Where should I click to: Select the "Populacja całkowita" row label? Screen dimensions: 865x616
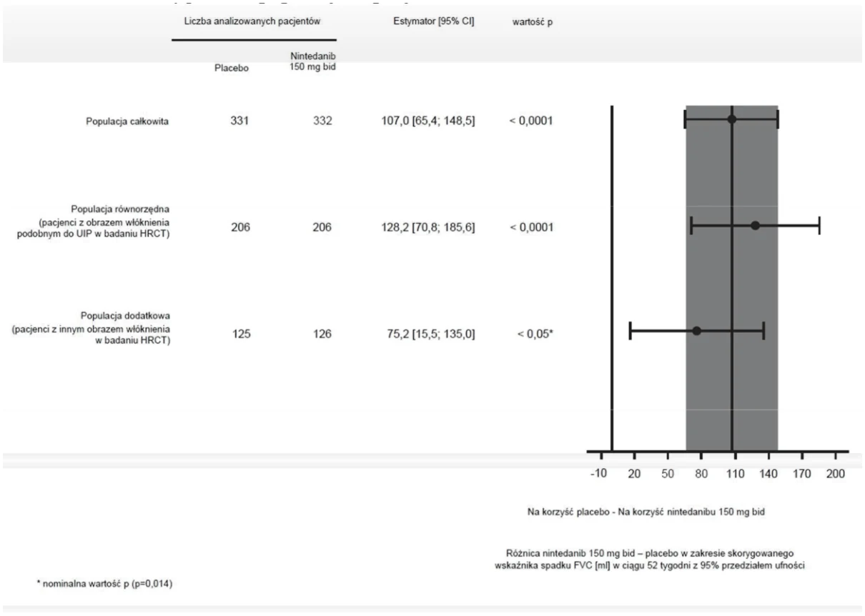tap(128, 120)
